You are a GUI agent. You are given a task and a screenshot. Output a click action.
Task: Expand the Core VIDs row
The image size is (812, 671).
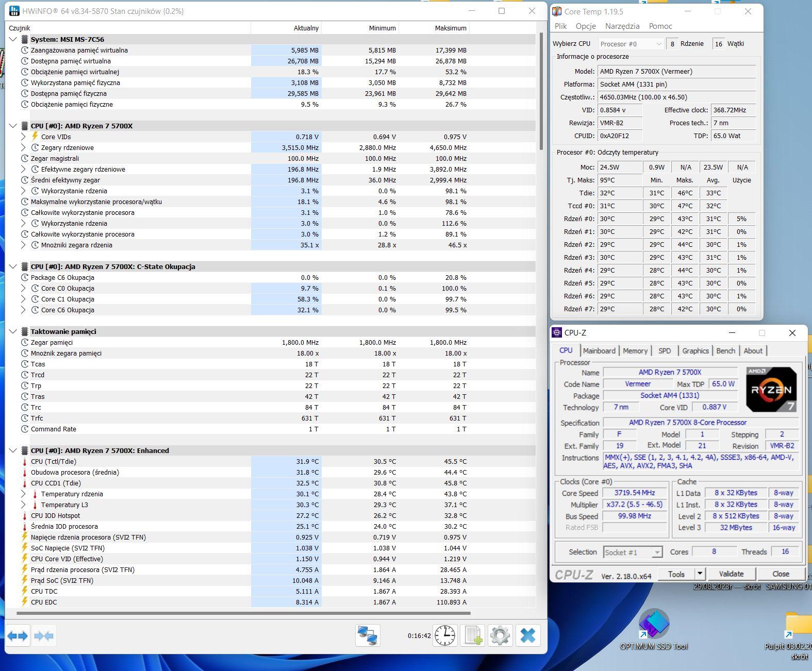tap(24, 137)
